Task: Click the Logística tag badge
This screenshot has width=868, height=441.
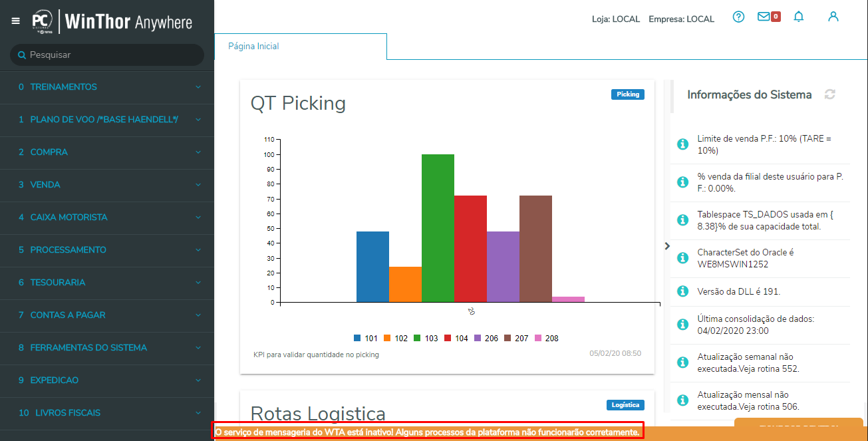Action: point(625,405)
